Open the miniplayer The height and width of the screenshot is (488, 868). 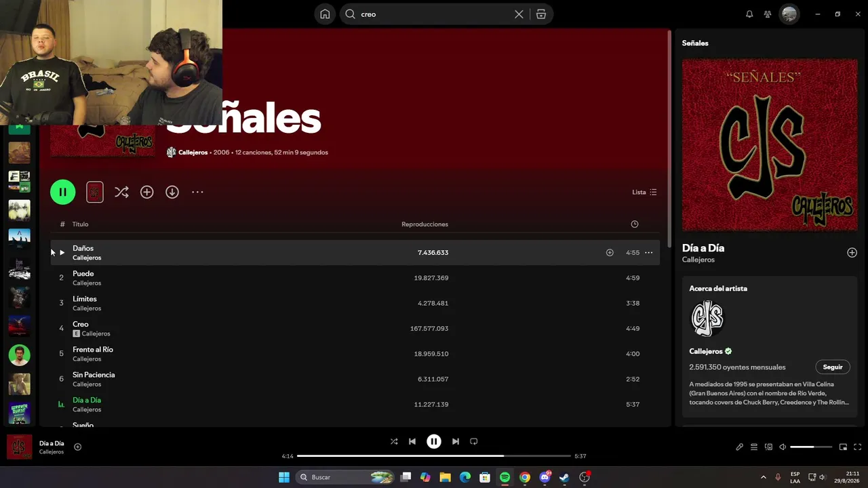(843, 447)
